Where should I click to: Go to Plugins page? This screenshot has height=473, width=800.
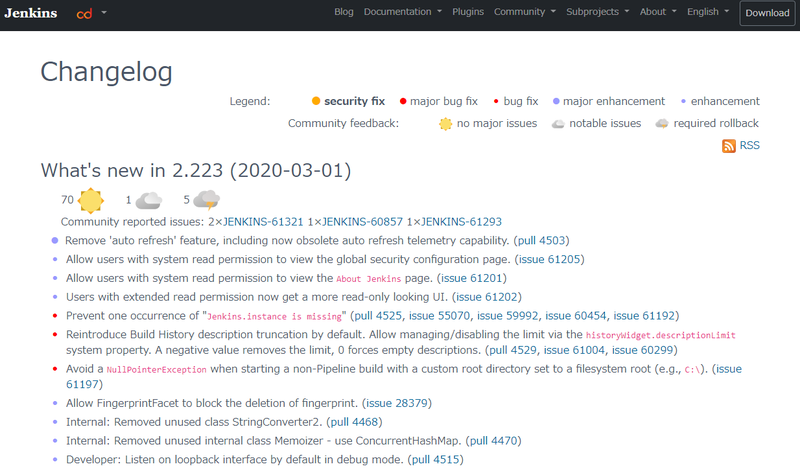(468, 12)
